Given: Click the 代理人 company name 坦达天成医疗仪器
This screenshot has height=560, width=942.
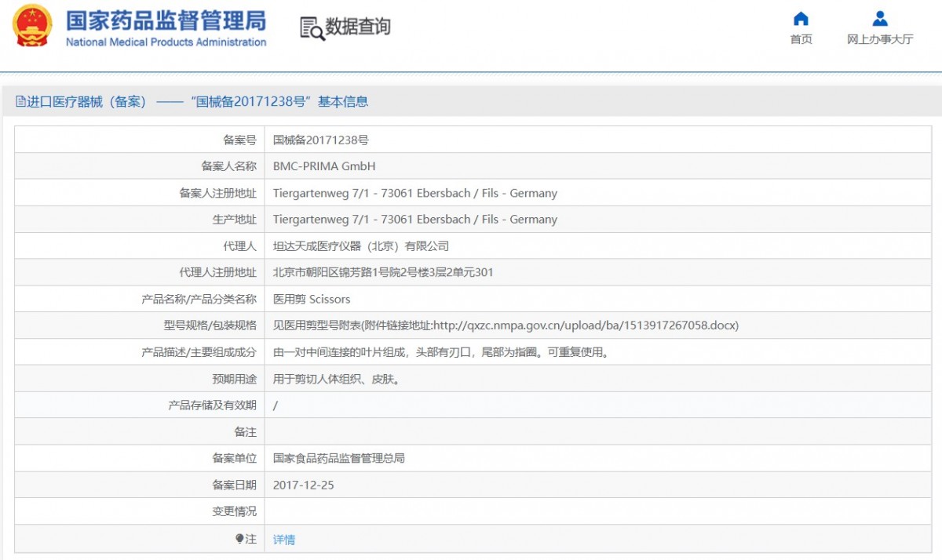Looking at the screenshot, I should tap(360, 246).
